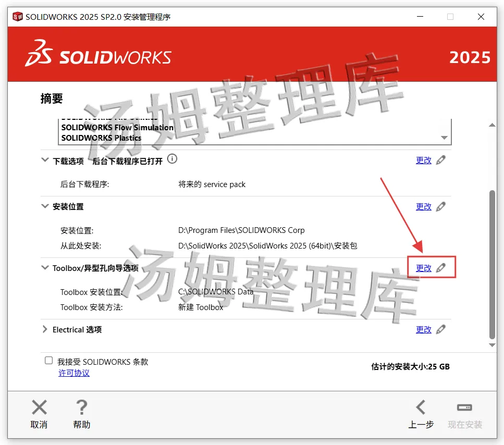Viewport: 504px width, 445px height.
Task: Click the product list down arrow
Action: [x=444, y=138]
